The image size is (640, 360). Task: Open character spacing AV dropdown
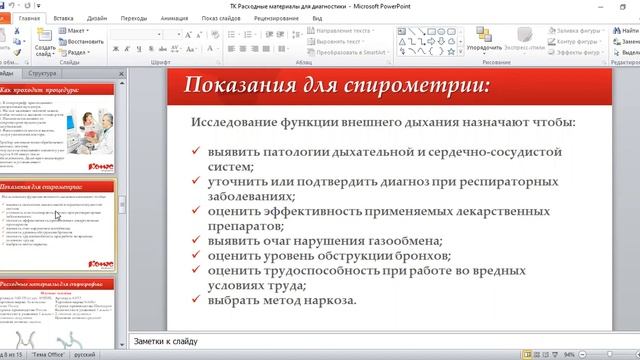click(176, 49)
